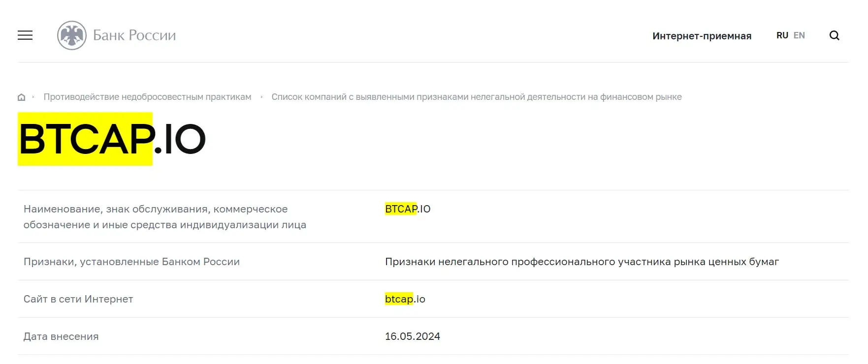Open site search with the magnifier icon
868x364 pixels.
(834, 35)
